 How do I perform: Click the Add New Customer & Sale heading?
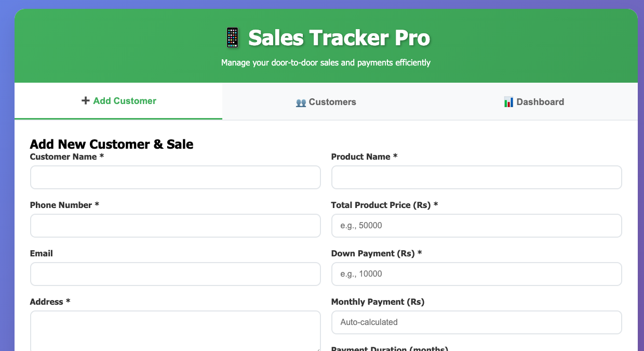coord(112,144)
